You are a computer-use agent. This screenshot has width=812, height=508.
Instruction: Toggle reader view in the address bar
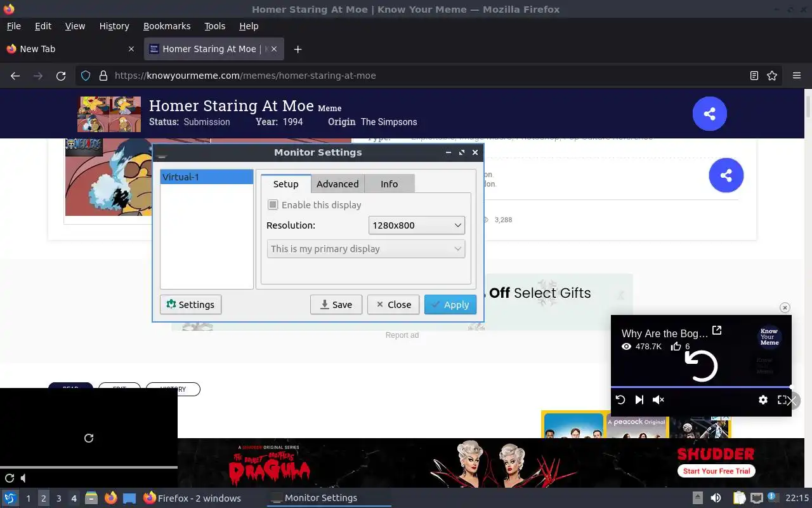point(754,76)
